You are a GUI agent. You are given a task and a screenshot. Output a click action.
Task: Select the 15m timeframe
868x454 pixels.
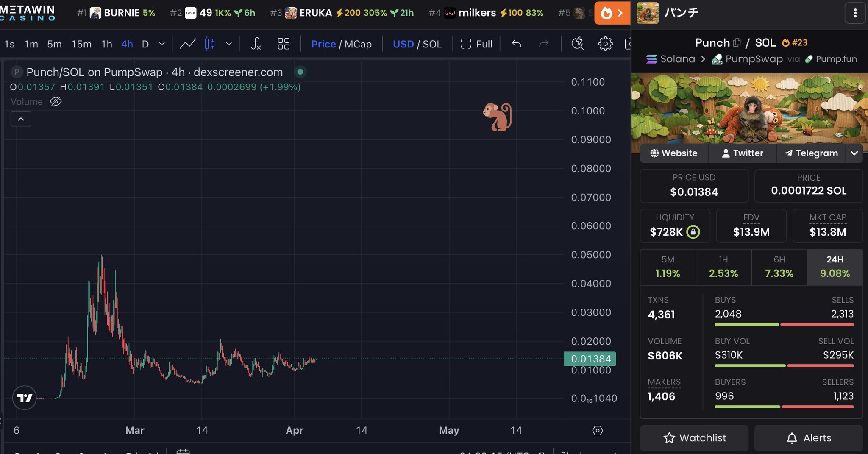(81, 44)
